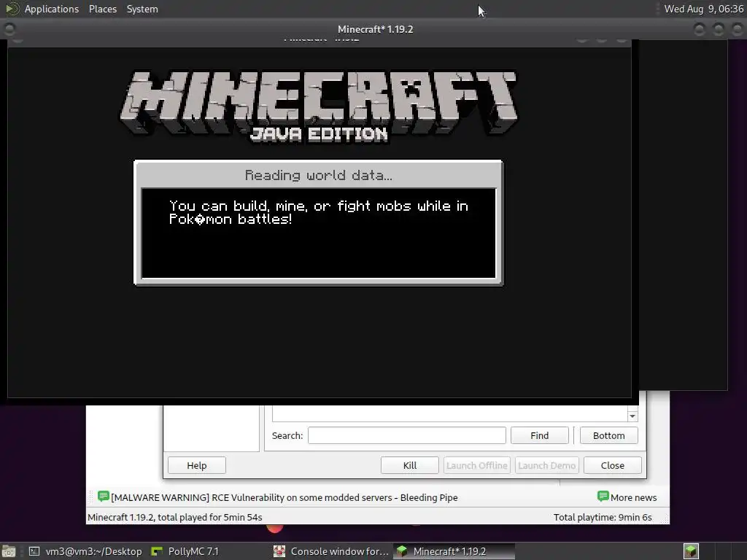Open the System menu
The height and width of the screenshot is (560, 747).
(142, 9)
